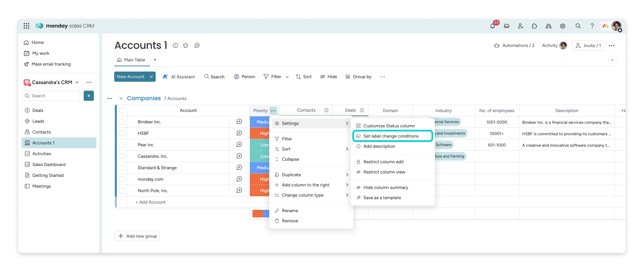Select the Bindeer Inc. row checkbox
The image size is (644, 272).
click(122, 122)
